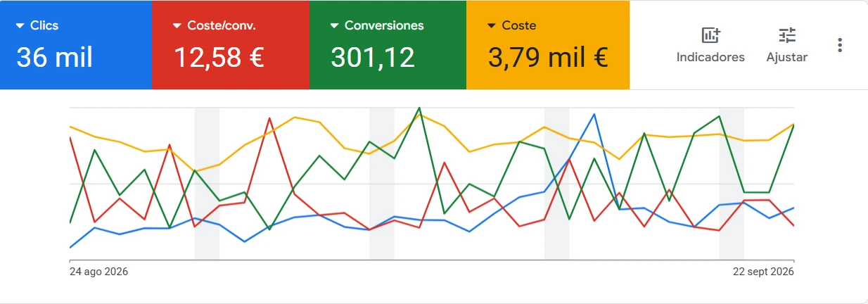Click the Conversiones metric label
The image size is (868, 304).
(384, 26)
